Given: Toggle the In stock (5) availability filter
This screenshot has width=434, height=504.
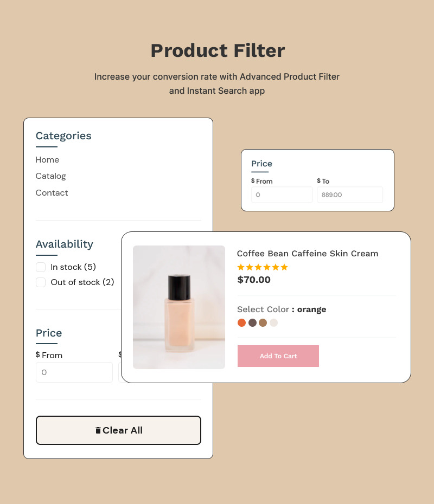Looking at the screenshot, I should pos(41,267).
